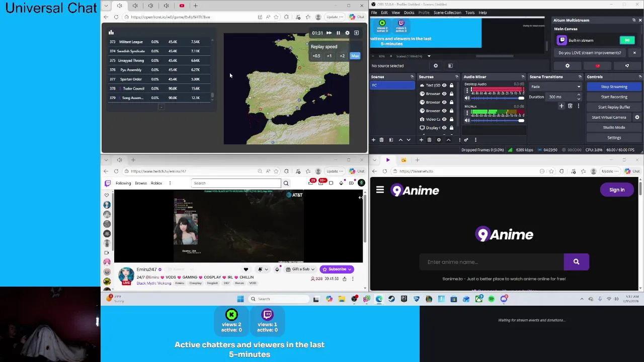Image resolution: width=644 pixels, height=362 pixels.
Task: Click in the Twitch search field
Action: (x=236, y=183)
